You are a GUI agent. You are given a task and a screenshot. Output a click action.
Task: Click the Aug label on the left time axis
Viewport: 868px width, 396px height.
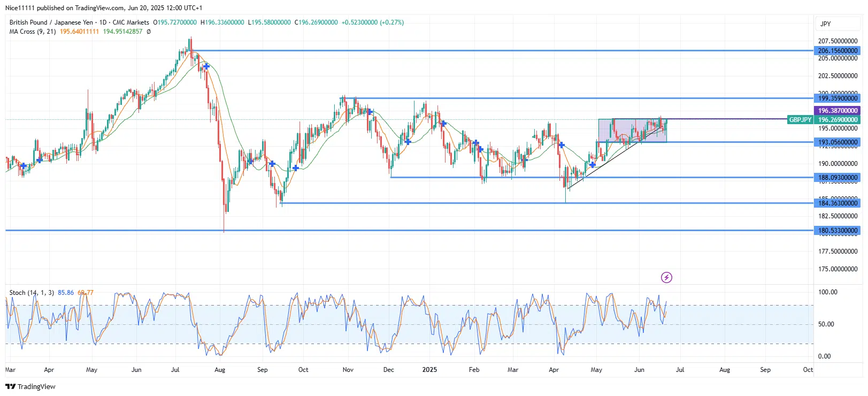point(219,370)
